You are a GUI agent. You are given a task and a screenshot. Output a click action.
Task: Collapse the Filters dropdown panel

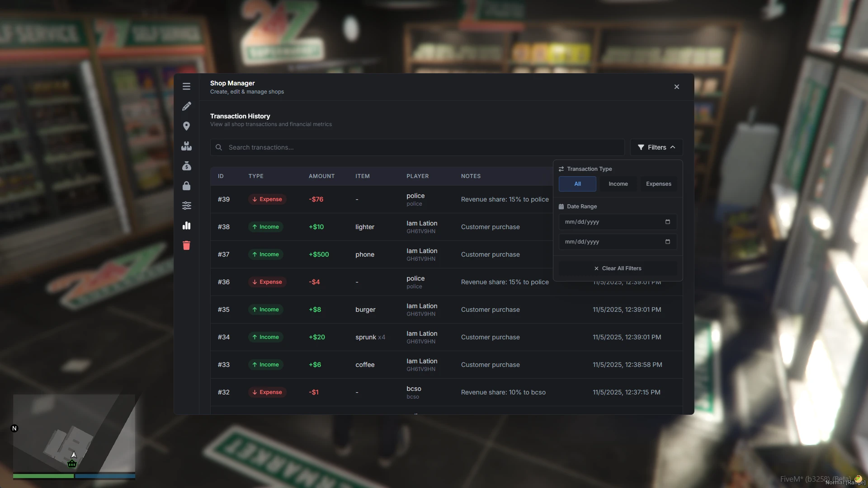[656, 147]
